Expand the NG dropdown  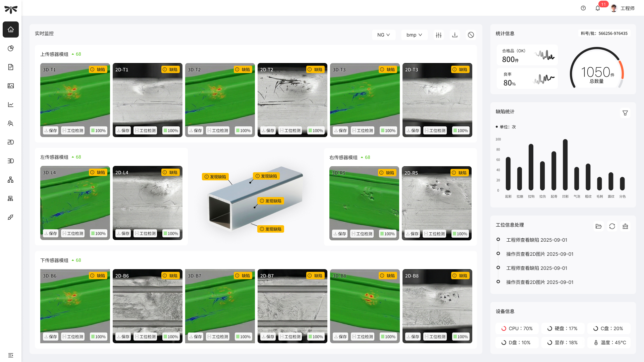point(383,35)
